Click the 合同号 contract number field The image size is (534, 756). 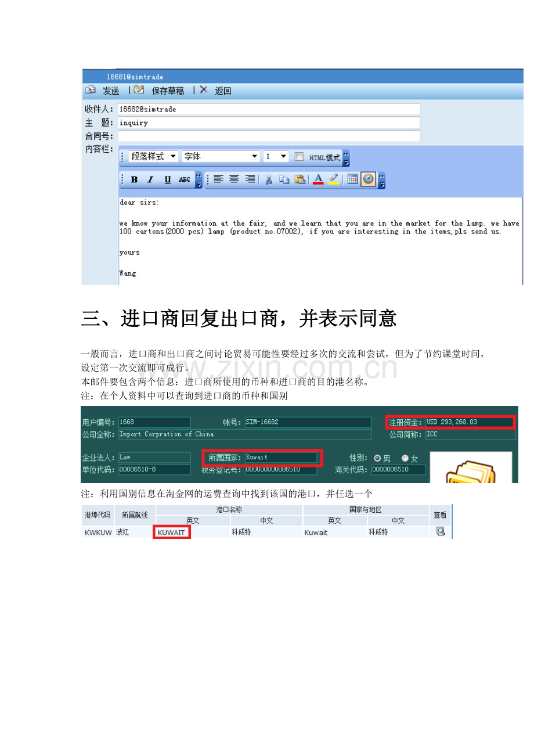tap(269, 136)
